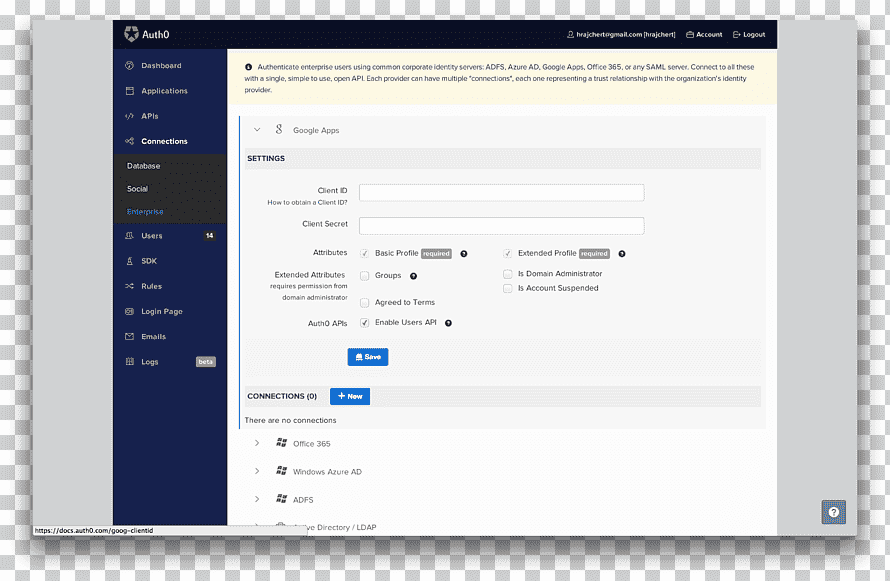Click the blue Save button
Image resolution: width=890 pixels, height=581 pixels.
click(368, 357)
